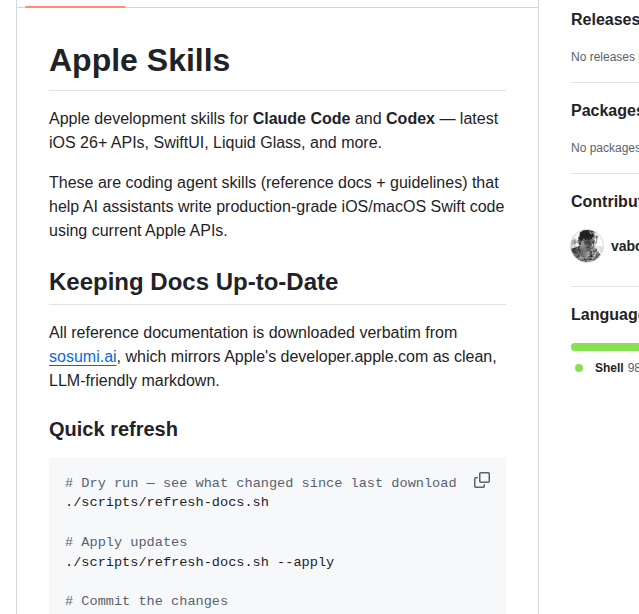
Task: Open the Packages sidebar heading
Action: tap(605, 110)
